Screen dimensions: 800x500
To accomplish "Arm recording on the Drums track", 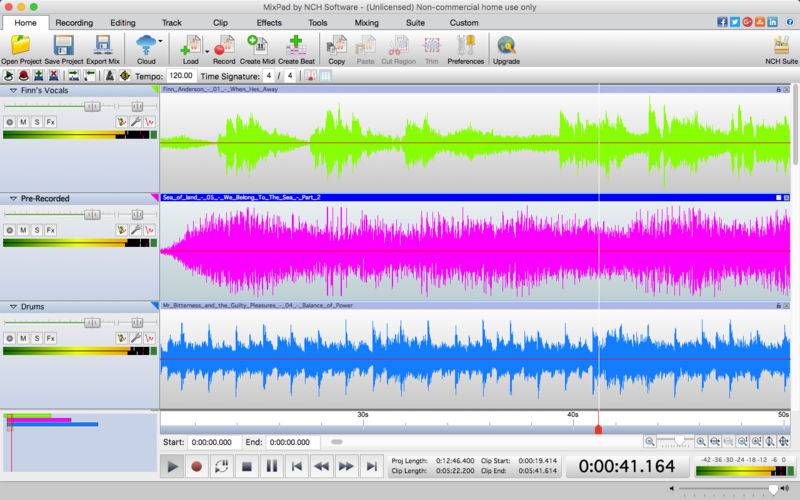I will click(x=9, y=338).
